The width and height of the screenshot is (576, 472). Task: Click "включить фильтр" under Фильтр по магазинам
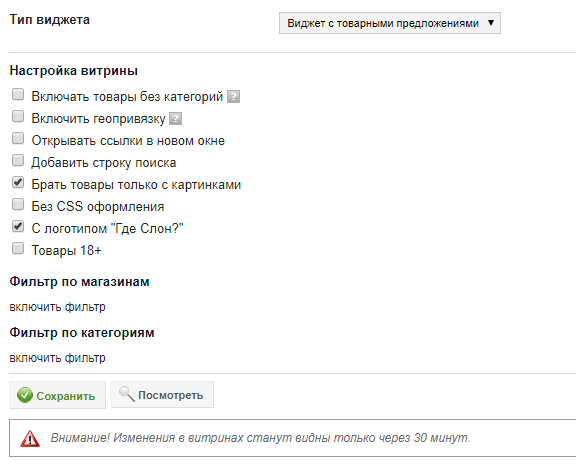coord(57,307)
